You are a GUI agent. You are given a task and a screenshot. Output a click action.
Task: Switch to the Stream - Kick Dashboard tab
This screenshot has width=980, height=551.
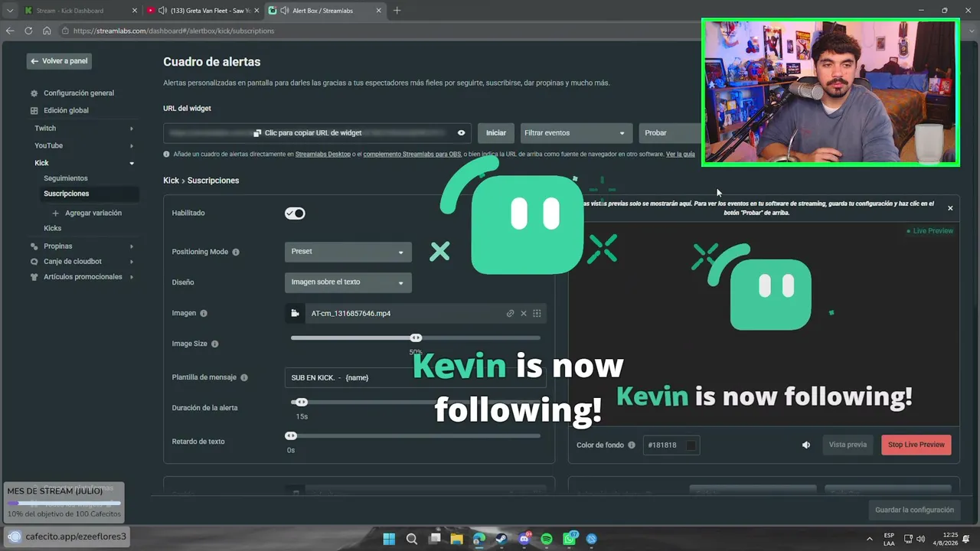click(80, 11)
